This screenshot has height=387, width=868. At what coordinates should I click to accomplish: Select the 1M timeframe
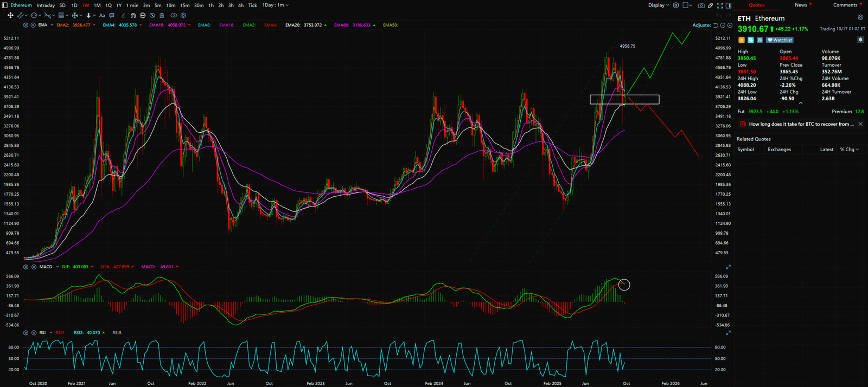click(x=97, y=5)
